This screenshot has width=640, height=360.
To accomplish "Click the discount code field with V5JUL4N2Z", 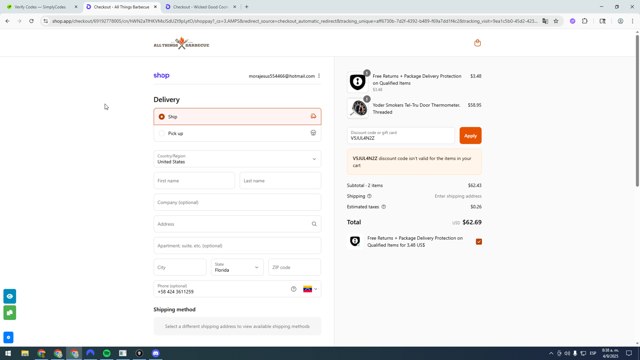I will [400, 136].
